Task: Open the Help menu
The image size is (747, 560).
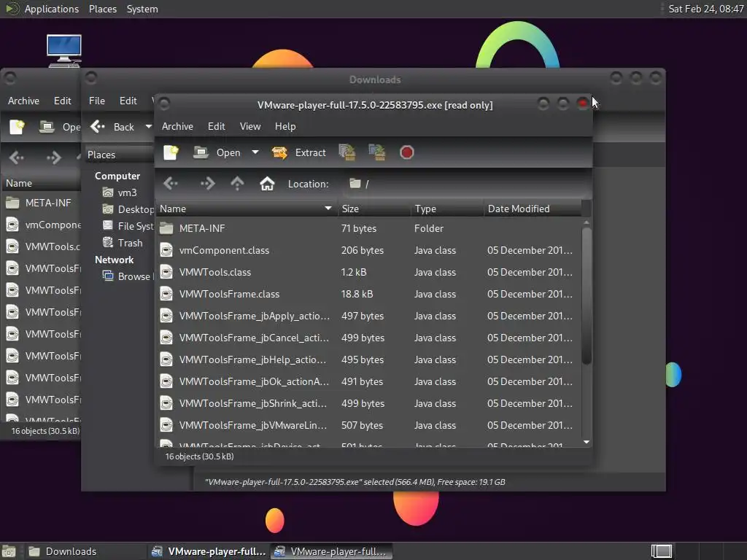Action: point(285,126)
